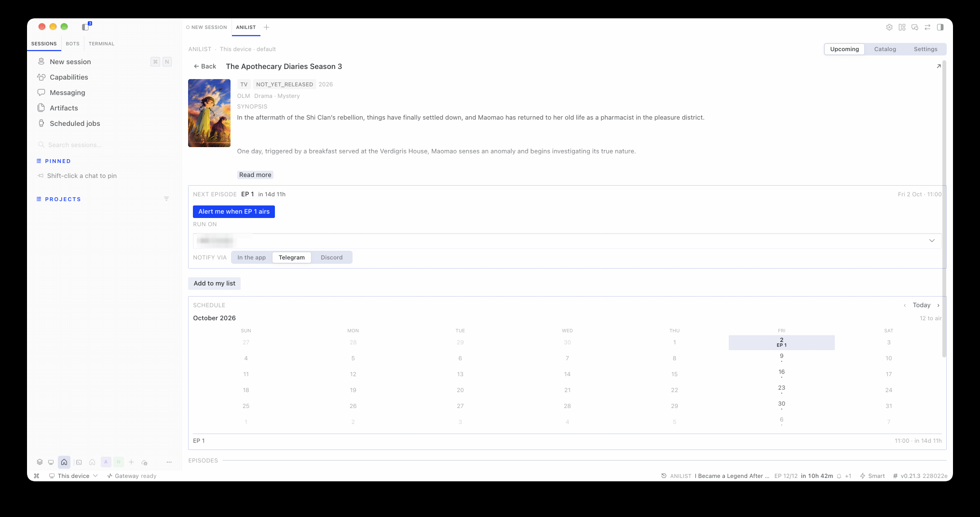Image resolution: width=980 pixels, height=517 pixels.
Task: Switch to Settings view
Action: pyautogui.click(x=926, y=49)
